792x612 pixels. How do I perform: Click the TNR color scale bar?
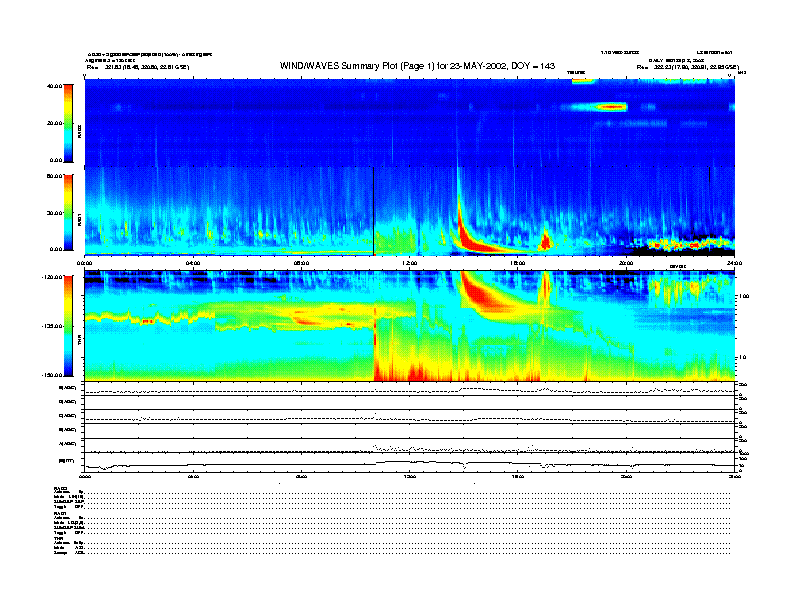(68, 326)
